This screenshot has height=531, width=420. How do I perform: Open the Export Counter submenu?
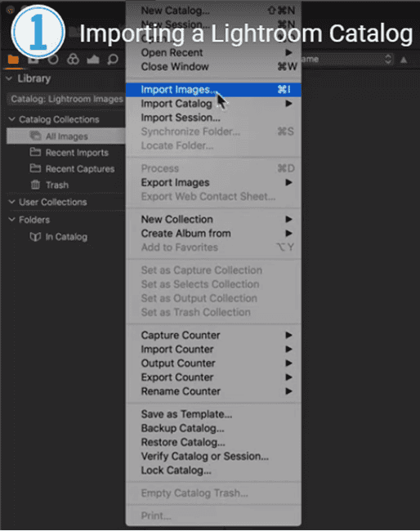point(213,377)
